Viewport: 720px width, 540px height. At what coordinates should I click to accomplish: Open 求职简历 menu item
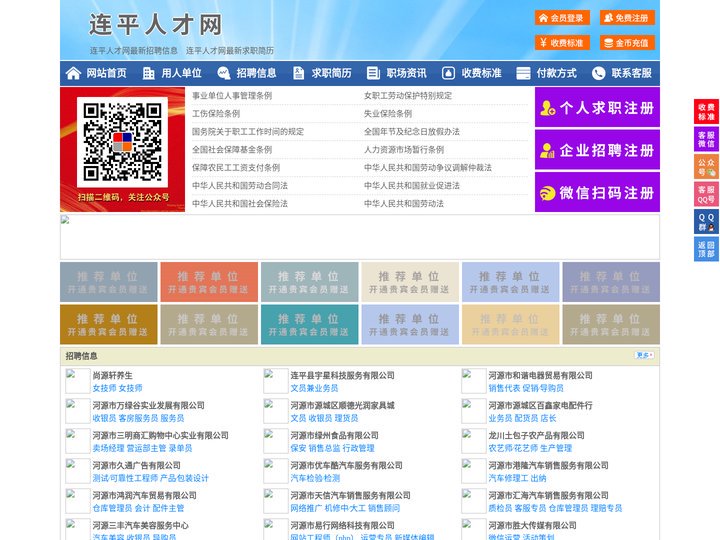pos(332,73)
